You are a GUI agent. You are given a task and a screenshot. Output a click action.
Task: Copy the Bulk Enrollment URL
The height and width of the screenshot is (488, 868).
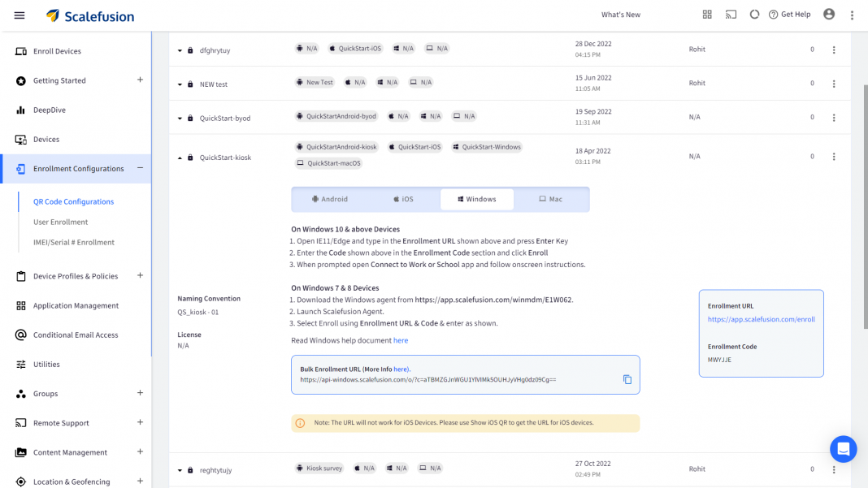(x=627, y=379)
